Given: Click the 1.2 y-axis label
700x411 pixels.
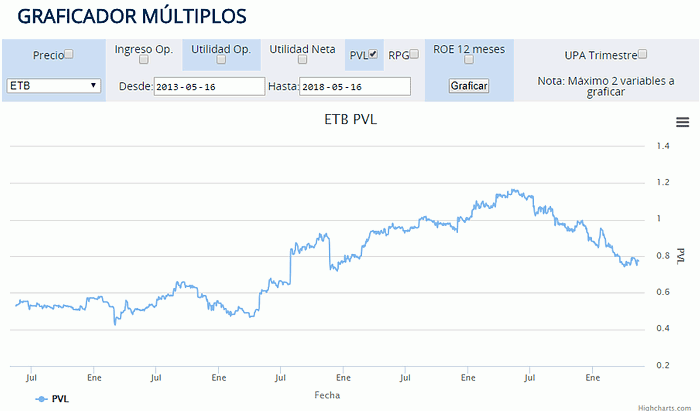Looking at the screenshot, I should pos(663,183).
